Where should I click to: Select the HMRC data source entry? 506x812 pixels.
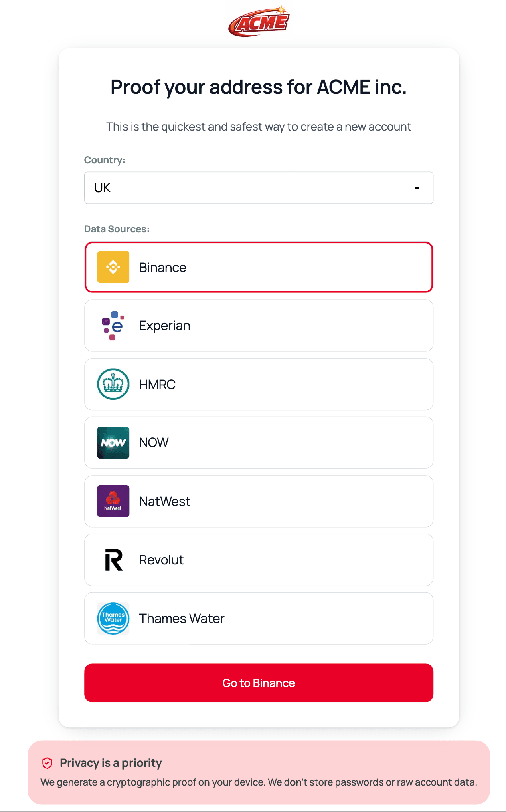pyautogui.click(x=259, y=384)
